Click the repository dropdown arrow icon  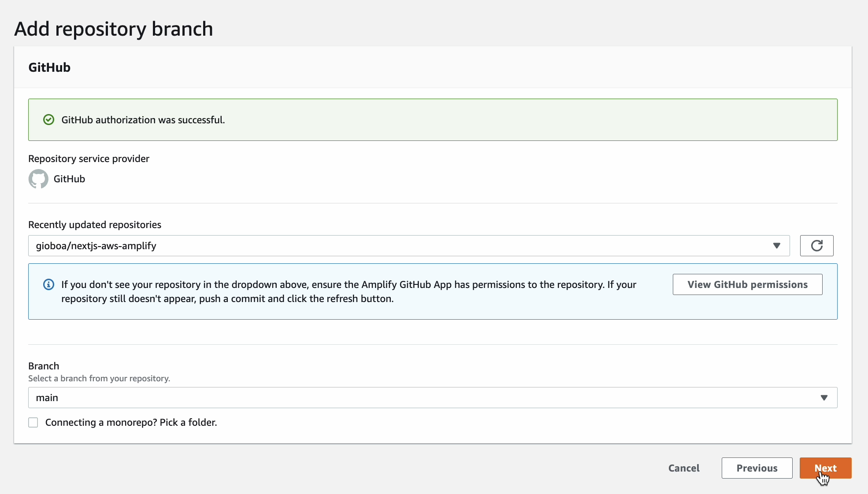pos(776,246)
